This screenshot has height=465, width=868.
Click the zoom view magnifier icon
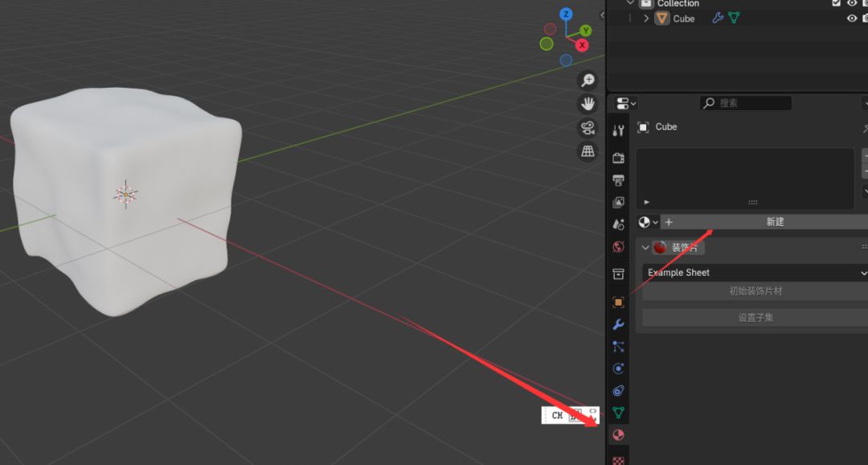[x=588, y=80]
